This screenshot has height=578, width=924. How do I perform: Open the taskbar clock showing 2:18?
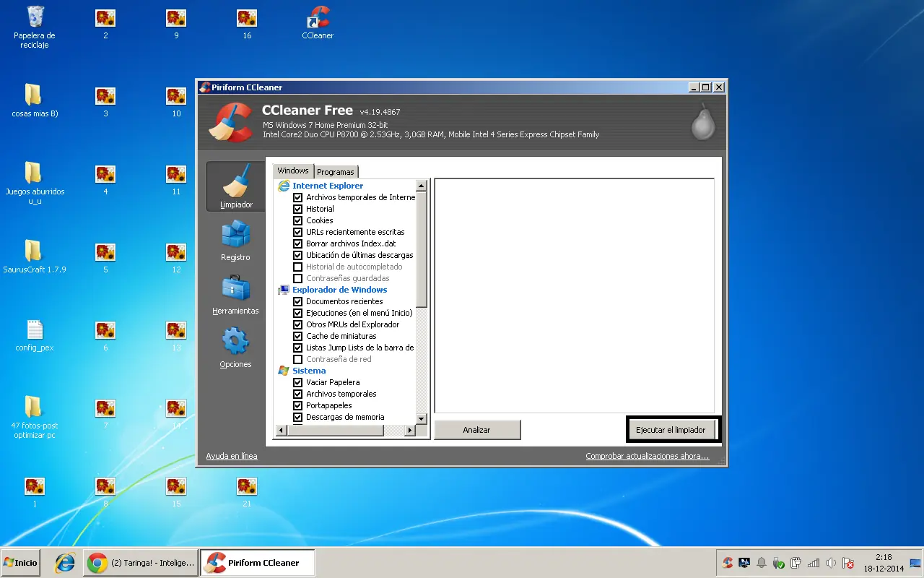(x=884, y=563)
